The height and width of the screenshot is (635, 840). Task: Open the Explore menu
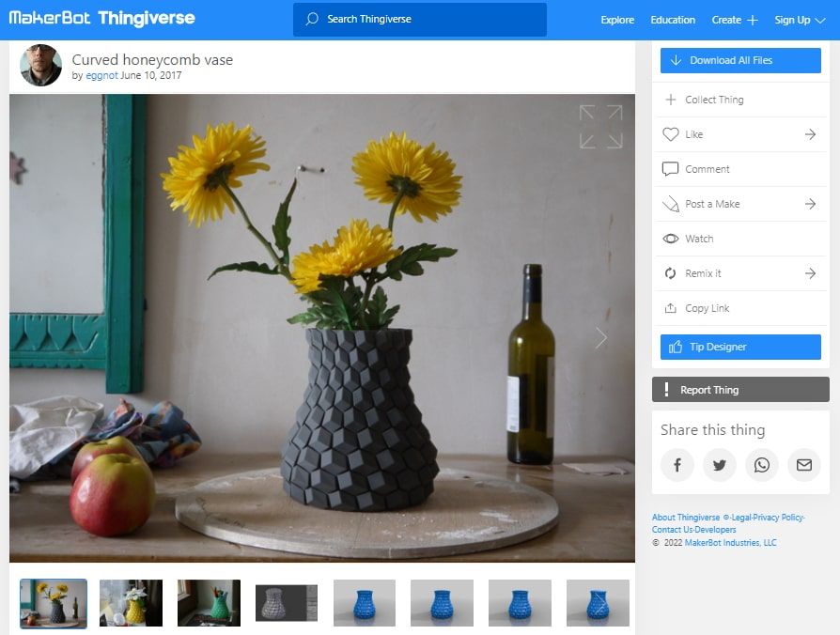coord(616,18)
